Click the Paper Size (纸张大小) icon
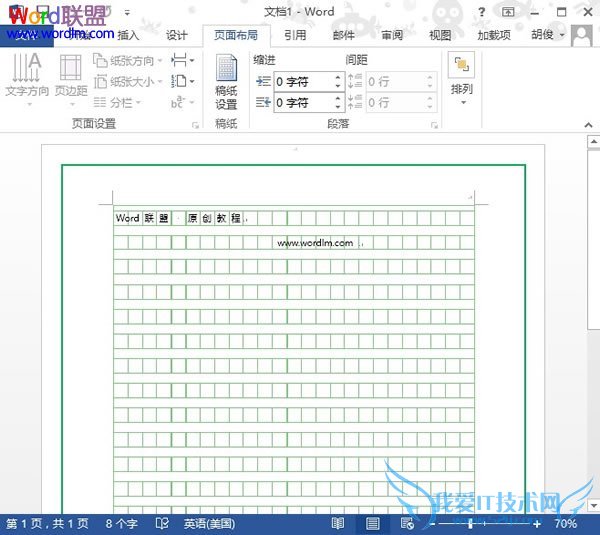 coord(100,81)
